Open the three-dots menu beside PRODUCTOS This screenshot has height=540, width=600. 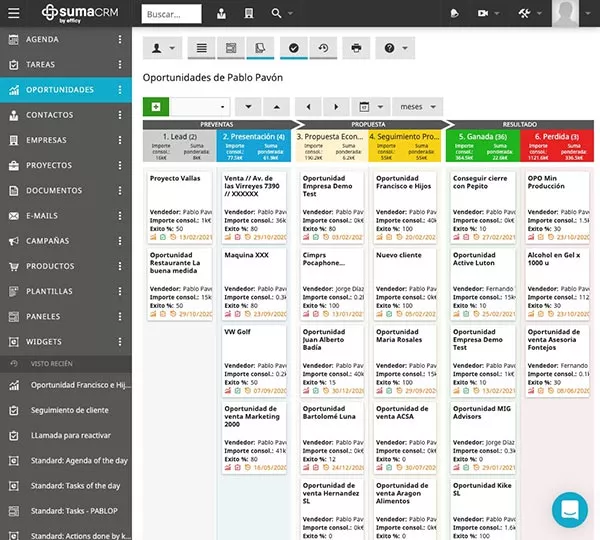coord(120,266)
